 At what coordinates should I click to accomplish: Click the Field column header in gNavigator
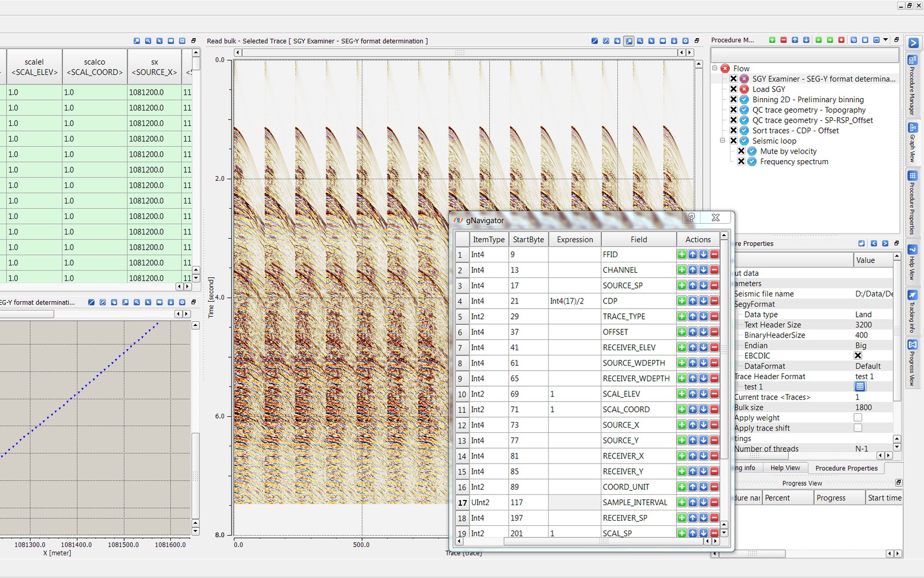tap(639, 239)
